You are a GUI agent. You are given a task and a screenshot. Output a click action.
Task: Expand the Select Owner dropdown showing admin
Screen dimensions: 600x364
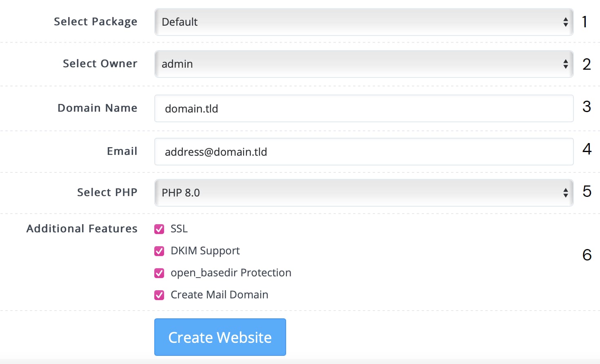point(363,64)
